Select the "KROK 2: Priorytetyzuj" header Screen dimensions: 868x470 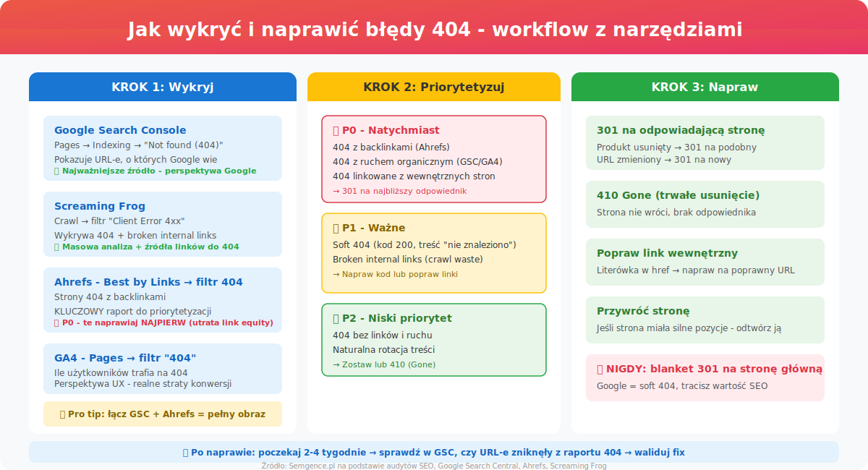pos(434,87)
